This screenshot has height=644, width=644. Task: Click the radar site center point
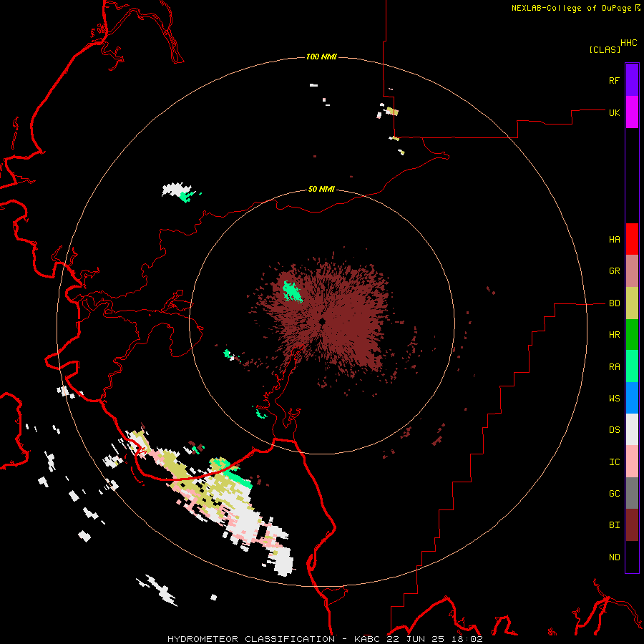coord(322,321)
